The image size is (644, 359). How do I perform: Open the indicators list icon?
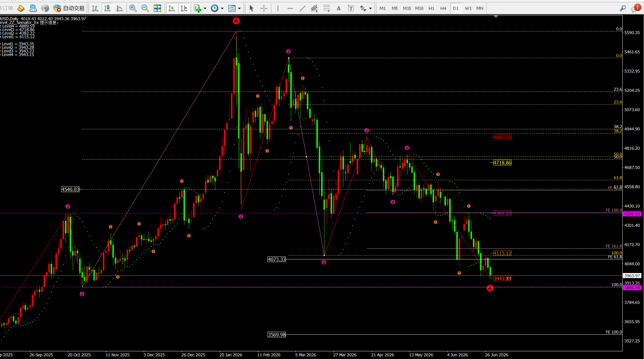197,8
